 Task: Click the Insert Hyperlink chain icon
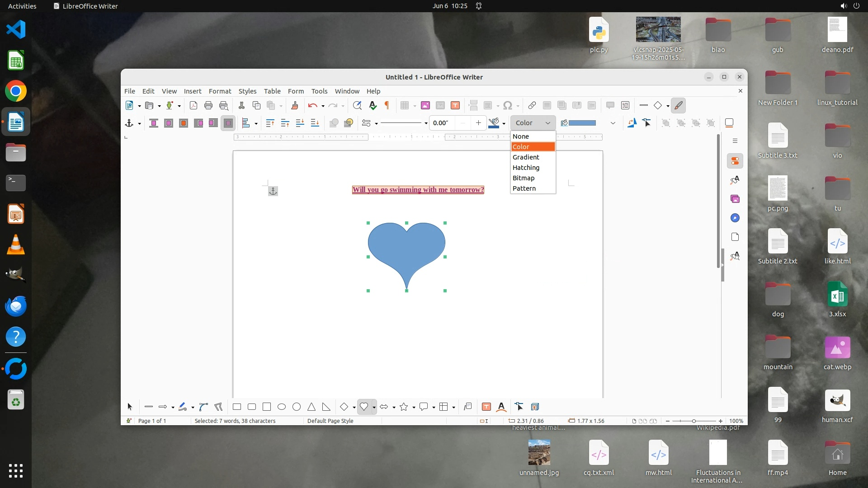[x=532, y=106]
